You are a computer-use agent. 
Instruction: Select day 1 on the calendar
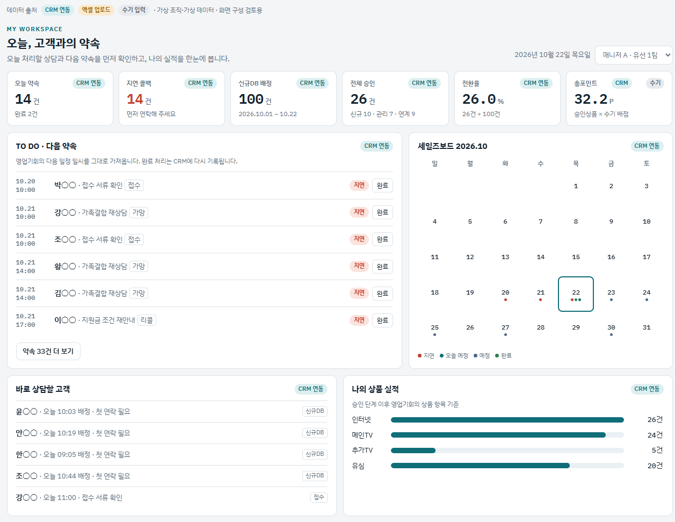click(x=576, y=188)
